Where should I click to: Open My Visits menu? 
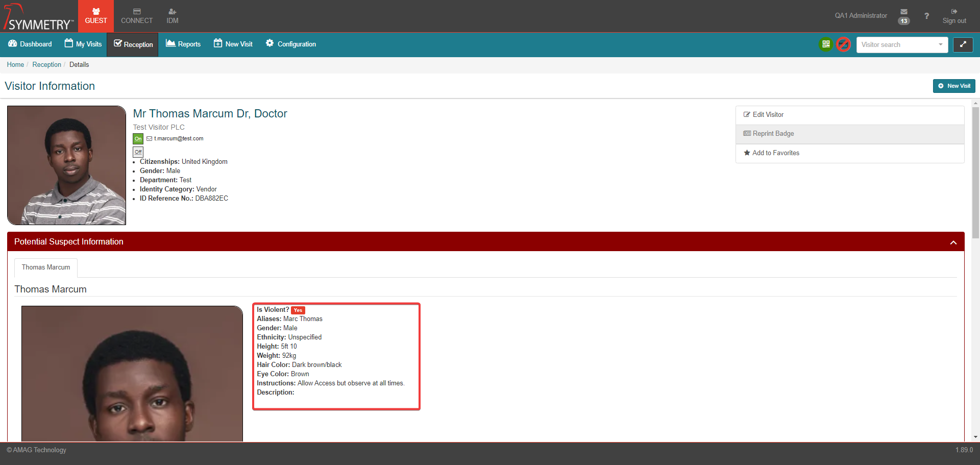point(83,44)
